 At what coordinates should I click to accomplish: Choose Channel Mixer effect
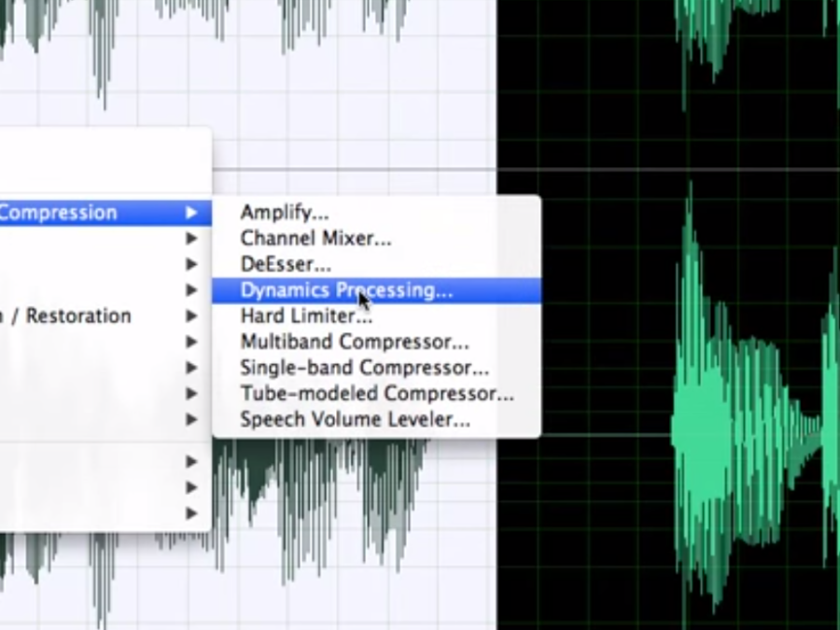(315, 239)
